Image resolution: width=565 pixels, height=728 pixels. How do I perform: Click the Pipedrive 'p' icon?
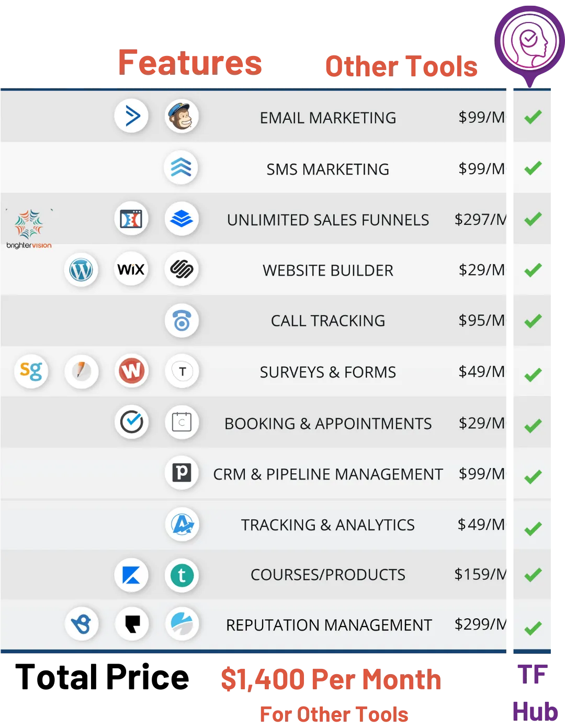coord(182,472)
